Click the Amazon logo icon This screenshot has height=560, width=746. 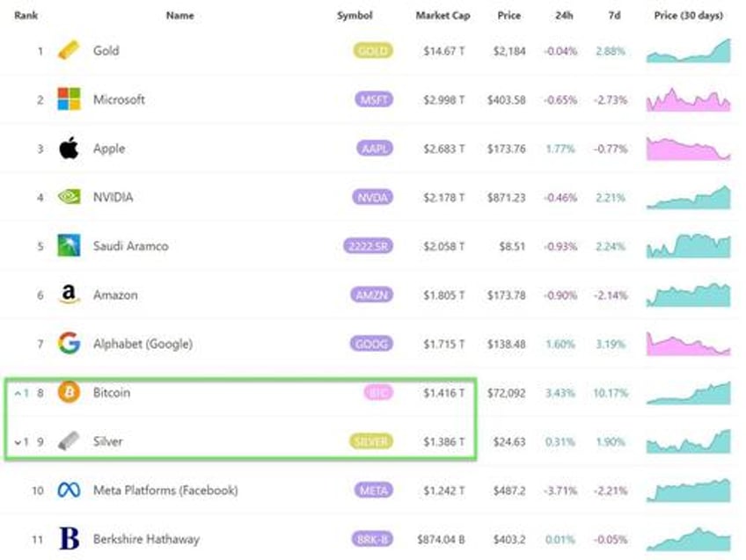pos(69,295)
